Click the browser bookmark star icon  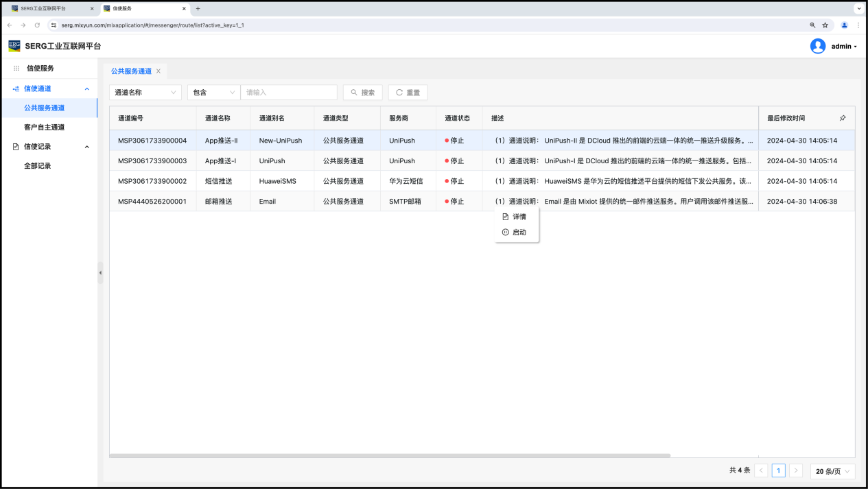click(825, 25)
